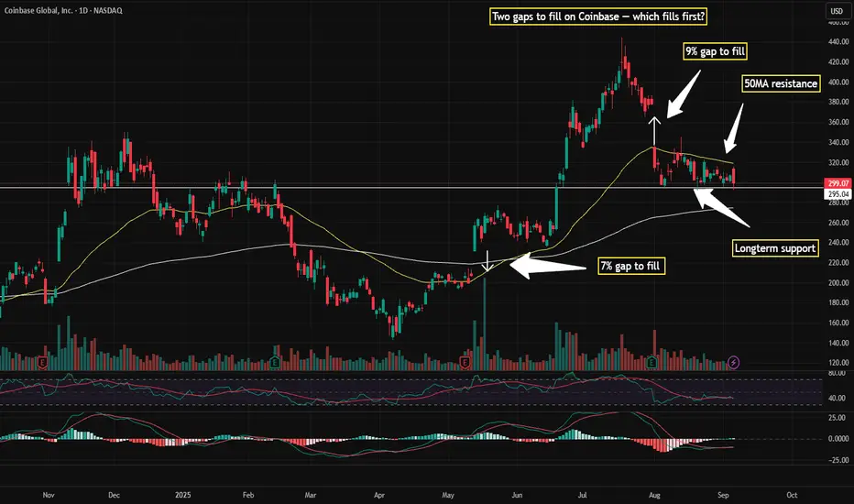This screenshot has height=504, width=854.
Task: Click the 400.00 price scale value
Action: click(838, 82)
